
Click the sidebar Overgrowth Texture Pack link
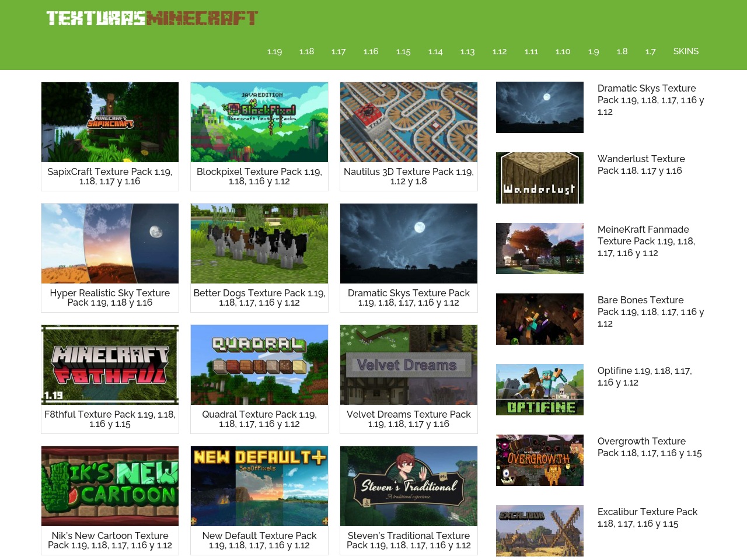(650, 447)
